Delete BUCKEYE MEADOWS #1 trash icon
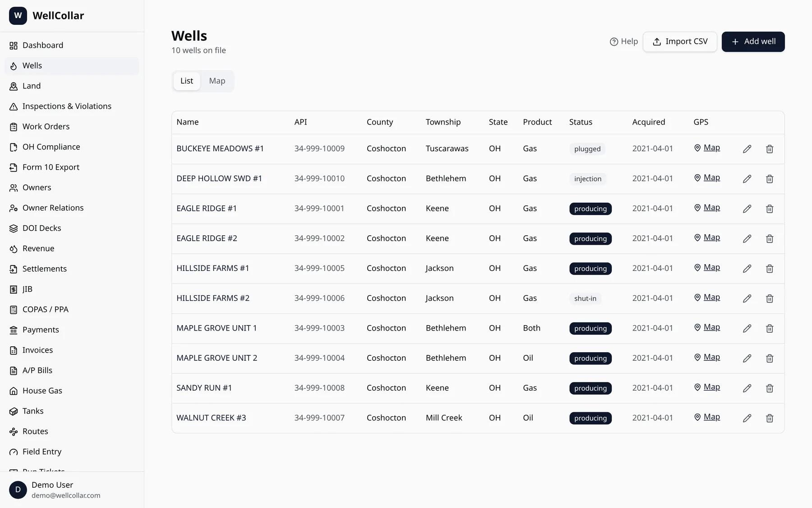 point(770,149)
